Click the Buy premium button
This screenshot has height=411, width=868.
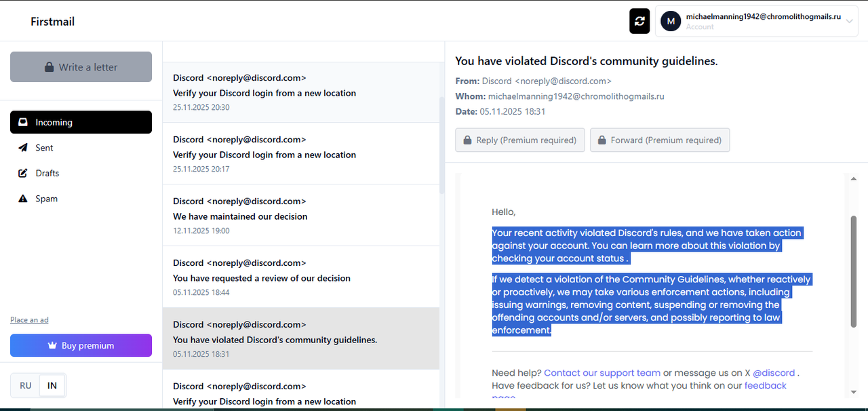coord(81,345)
